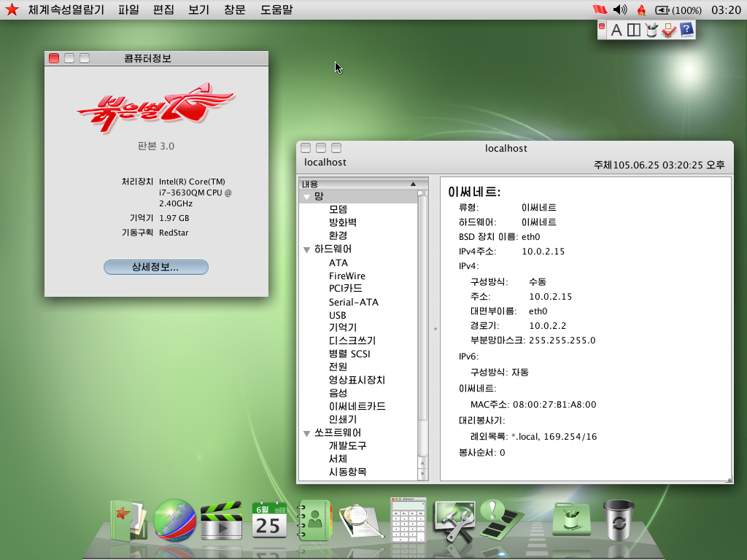Click the speaker volume icon in the menu bar
Viewport: 747px width, 560px height.
[619, 9]
